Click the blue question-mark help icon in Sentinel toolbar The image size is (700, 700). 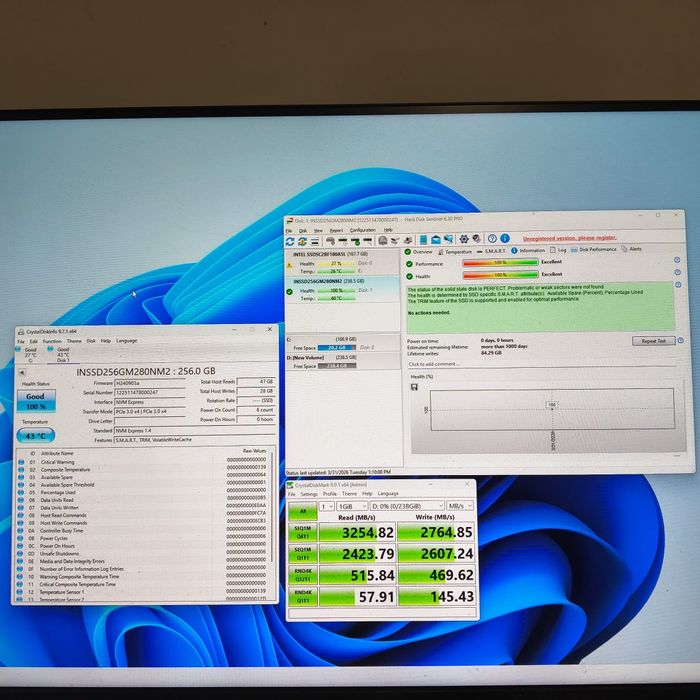click(x=492, y=239)
